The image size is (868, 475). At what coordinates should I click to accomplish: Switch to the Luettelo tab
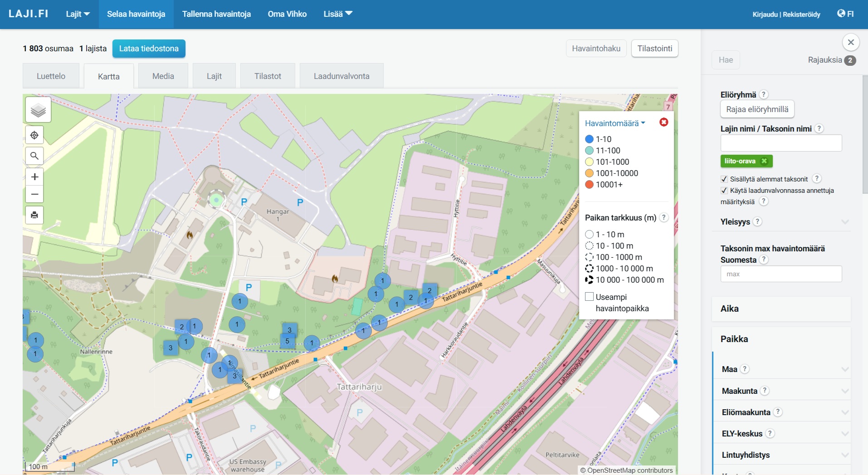click(51, 76)
